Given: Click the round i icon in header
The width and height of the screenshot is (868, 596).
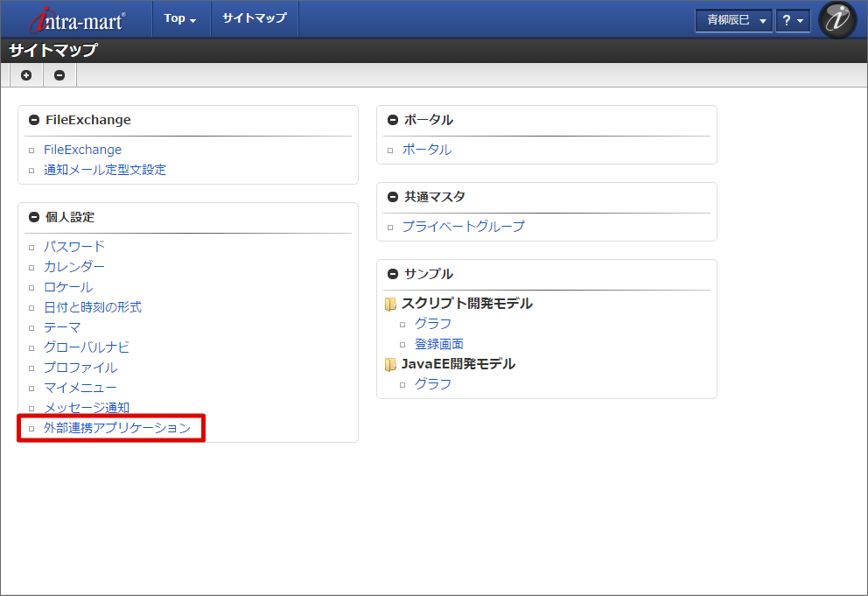Looking at the screenshot, I should click(x=837, y=19).
